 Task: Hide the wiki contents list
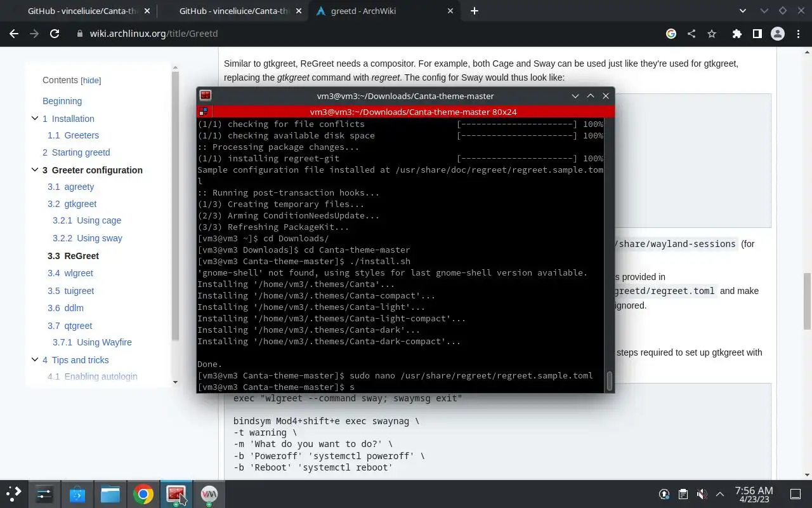tap(91, 81)
